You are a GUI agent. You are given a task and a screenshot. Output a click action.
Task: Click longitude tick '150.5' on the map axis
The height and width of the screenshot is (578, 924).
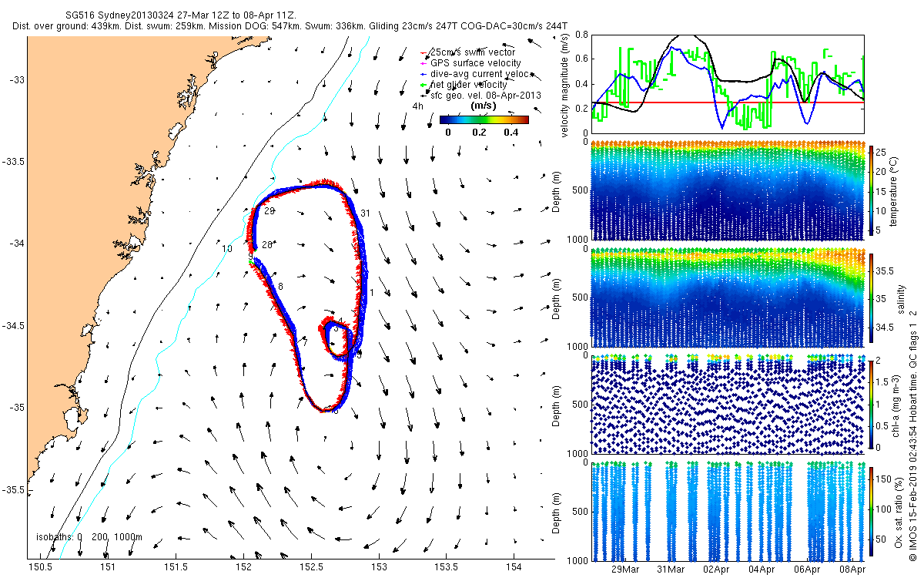40,568
